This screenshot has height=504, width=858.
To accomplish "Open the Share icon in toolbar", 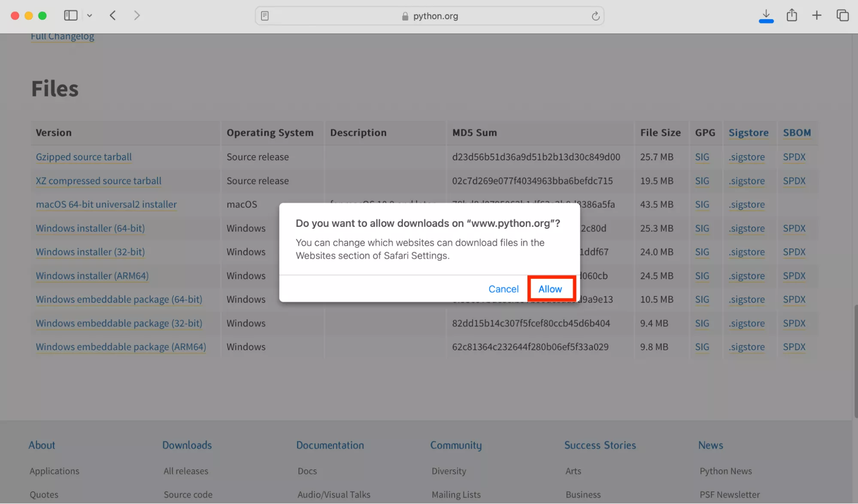I will click(792, 15).
